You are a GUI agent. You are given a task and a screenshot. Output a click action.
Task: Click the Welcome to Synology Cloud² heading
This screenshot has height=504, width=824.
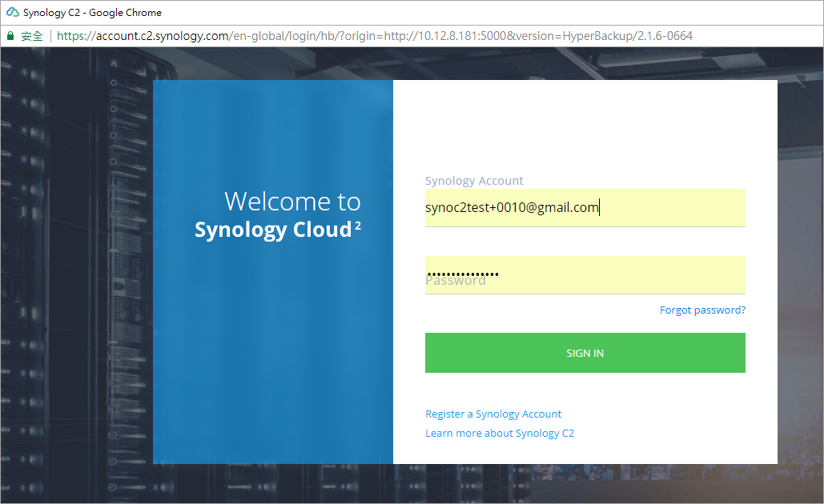(278, 214)
